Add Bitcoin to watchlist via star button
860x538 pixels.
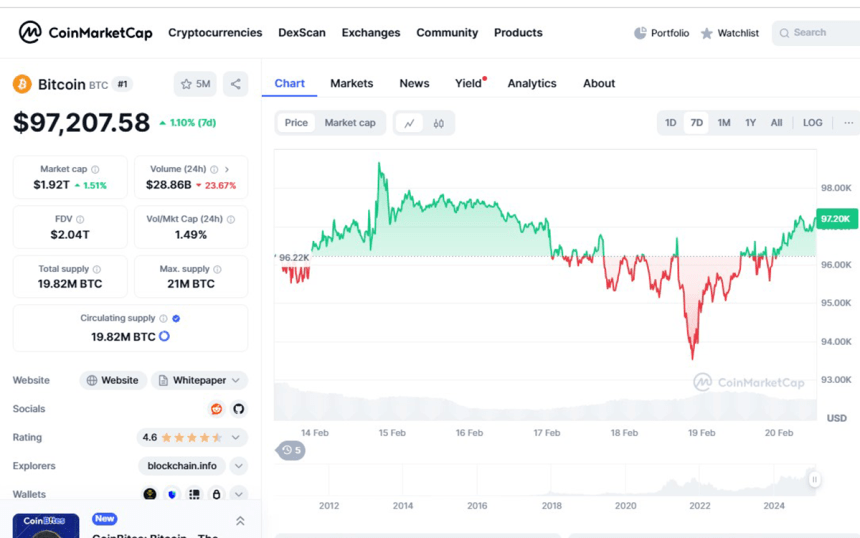click(x=195, y=84)
